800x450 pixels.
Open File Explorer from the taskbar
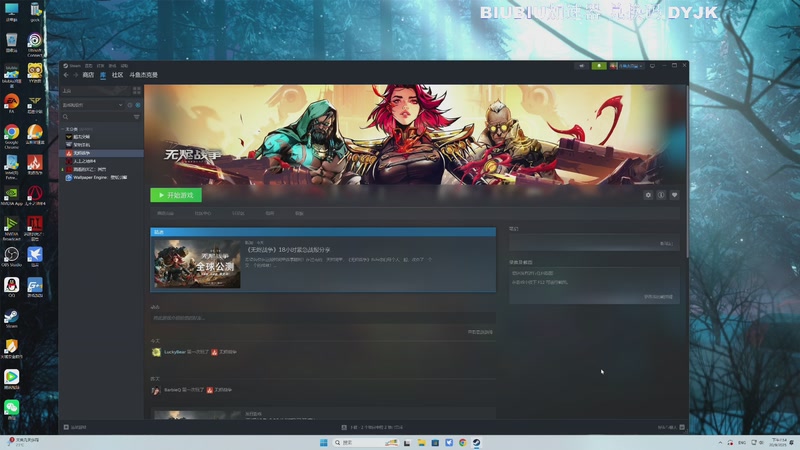point(421,442)
